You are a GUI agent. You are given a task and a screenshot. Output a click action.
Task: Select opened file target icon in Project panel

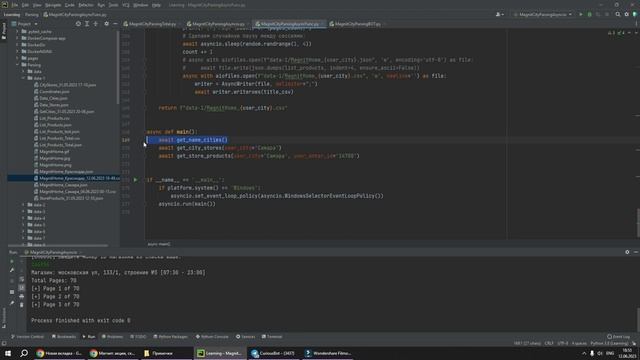coord(78,24)
